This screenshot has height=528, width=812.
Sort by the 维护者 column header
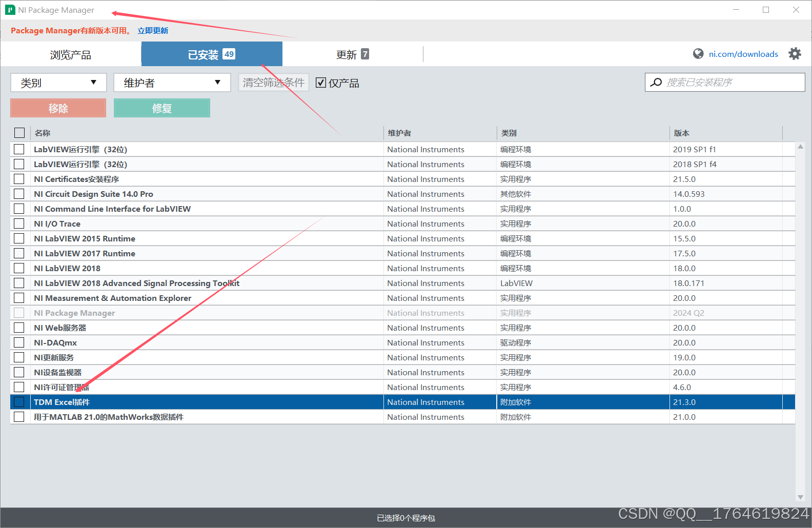pyautogui.click(x=440, y=133)
